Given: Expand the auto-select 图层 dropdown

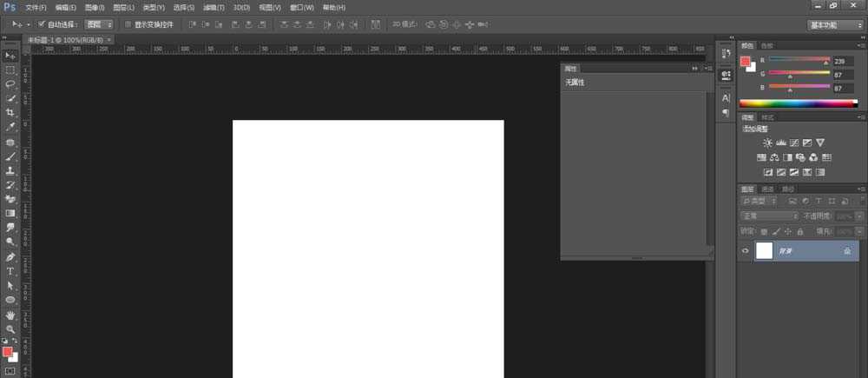Looking at the screenshot, I should point(99,24).
